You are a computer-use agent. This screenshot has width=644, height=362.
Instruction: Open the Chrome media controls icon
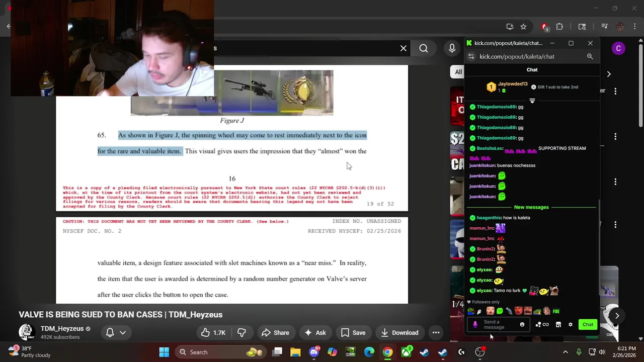[x=605, y=27]
